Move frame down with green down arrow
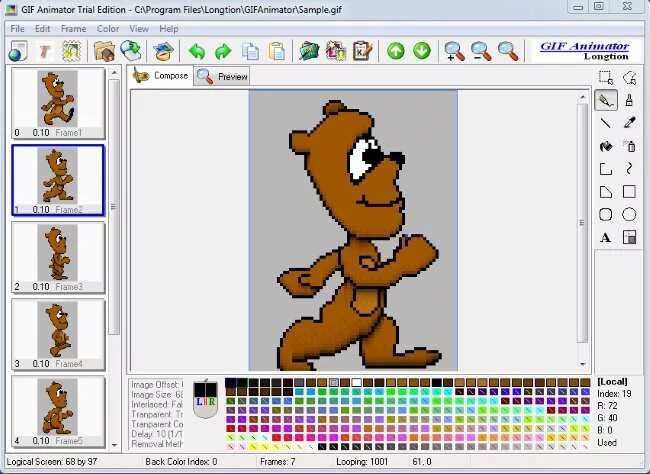650x474 pixels. tap(422, 51)
